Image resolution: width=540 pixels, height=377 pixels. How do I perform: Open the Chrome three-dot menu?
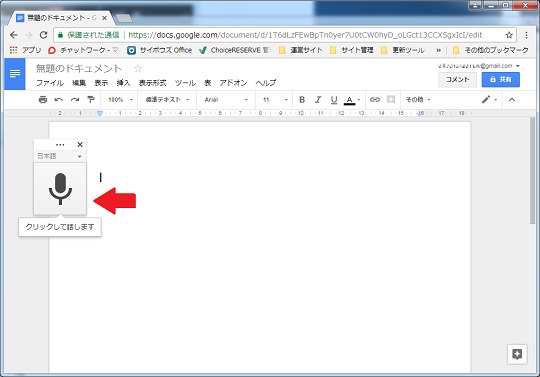526,35
